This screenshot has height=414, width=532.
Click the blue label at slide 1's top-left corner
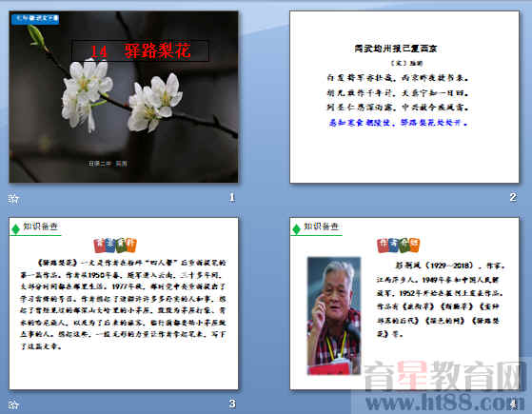click(35, 19)
